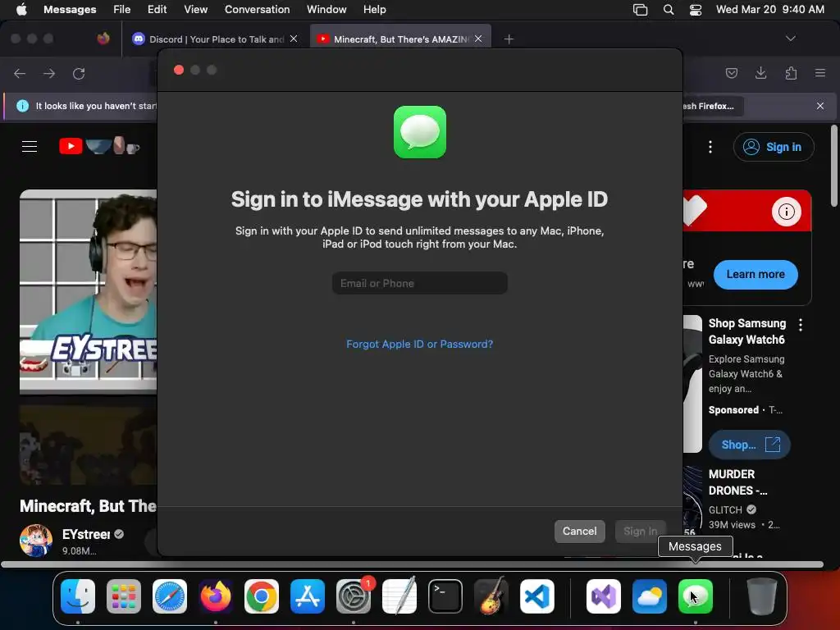
Task: Open the Shop Samsung Galaxy Watch6 title
Action: point(746,331)
